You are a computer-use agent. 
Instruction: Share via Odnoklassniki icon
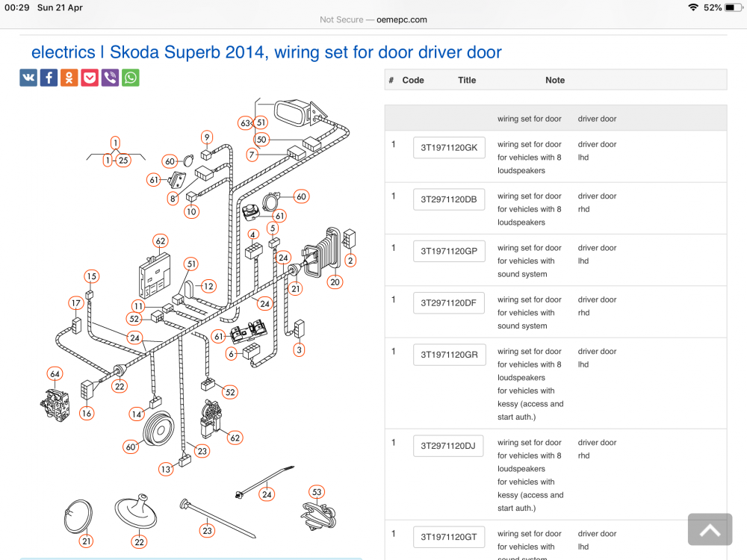point(69,78)
